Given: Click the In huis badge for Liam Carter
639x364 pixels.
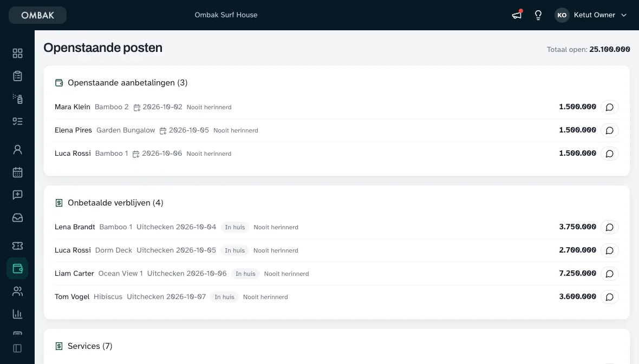Looking at the screenshot, I should 245,274.
